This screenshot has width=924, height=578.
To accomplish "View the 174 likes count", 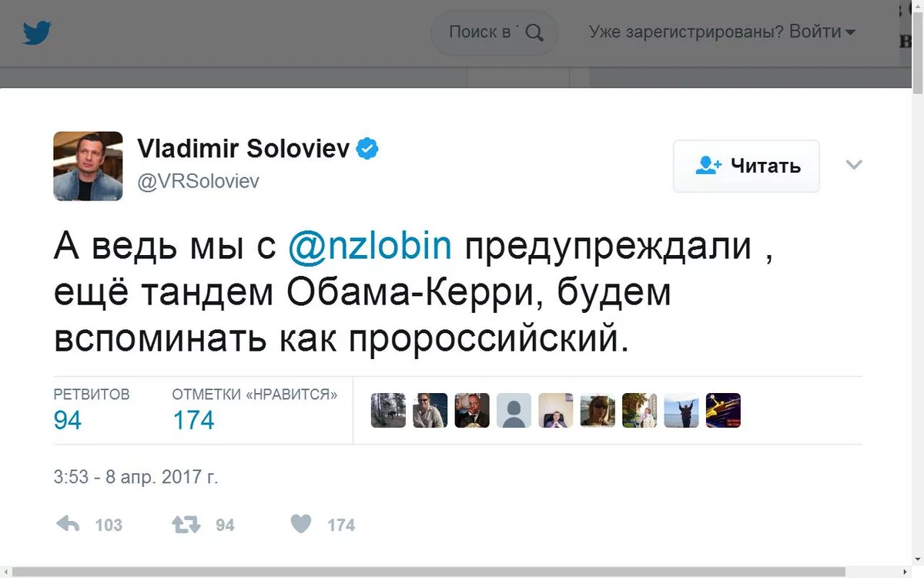I will click(x=193, y=420).
